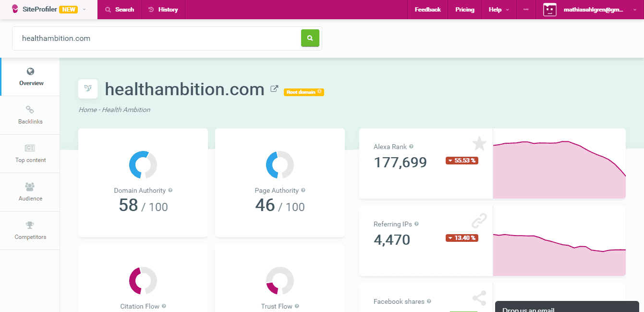Click the Referring IPs 13.40 % change badge

[x=462, y=238]
